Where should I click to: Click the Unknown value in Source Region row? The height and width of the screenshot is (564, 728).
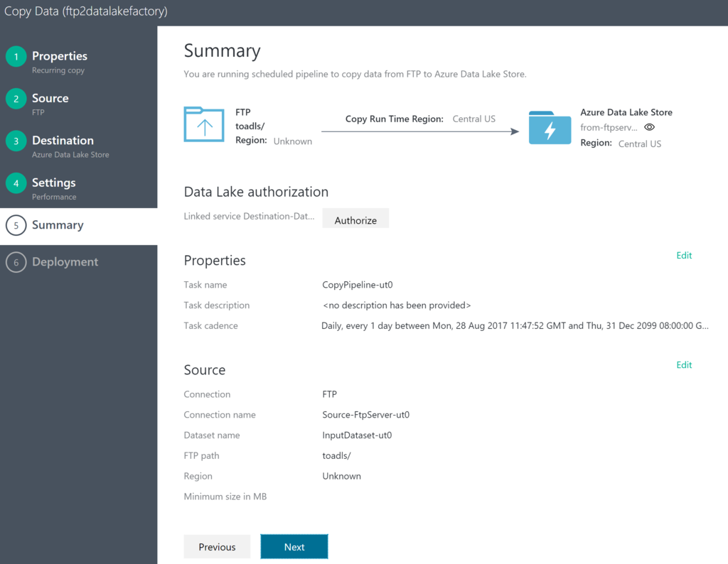click(341, 476)
